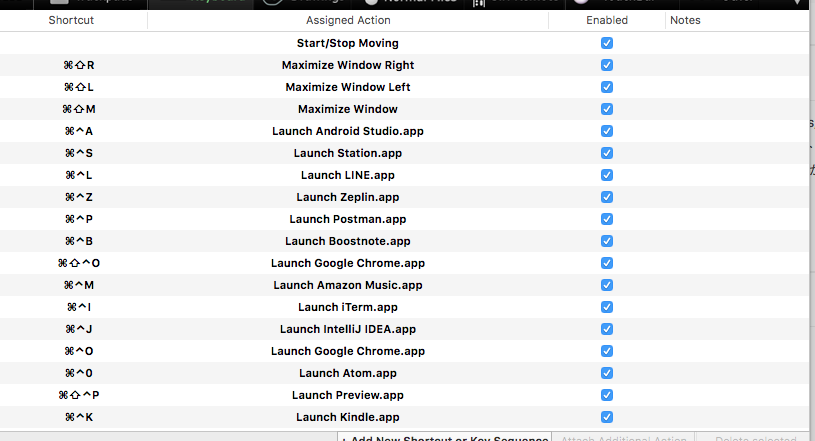Toggle Enabled checkbox for Maximize Window Right
The width and height of the screenshot is (815, 441).
[607, 65]
